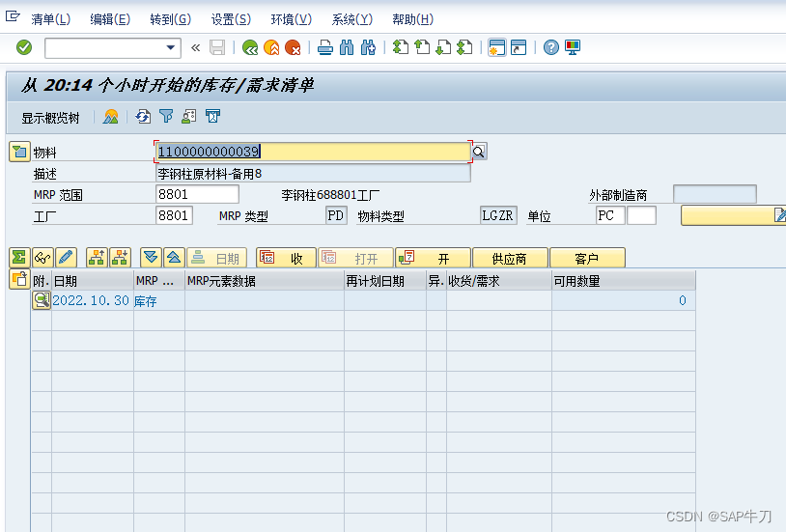Click the Save diskette icon
Image resolution: width=786 pixels, height=532 pixels.
pyautogui.click(x=217, y=47)
